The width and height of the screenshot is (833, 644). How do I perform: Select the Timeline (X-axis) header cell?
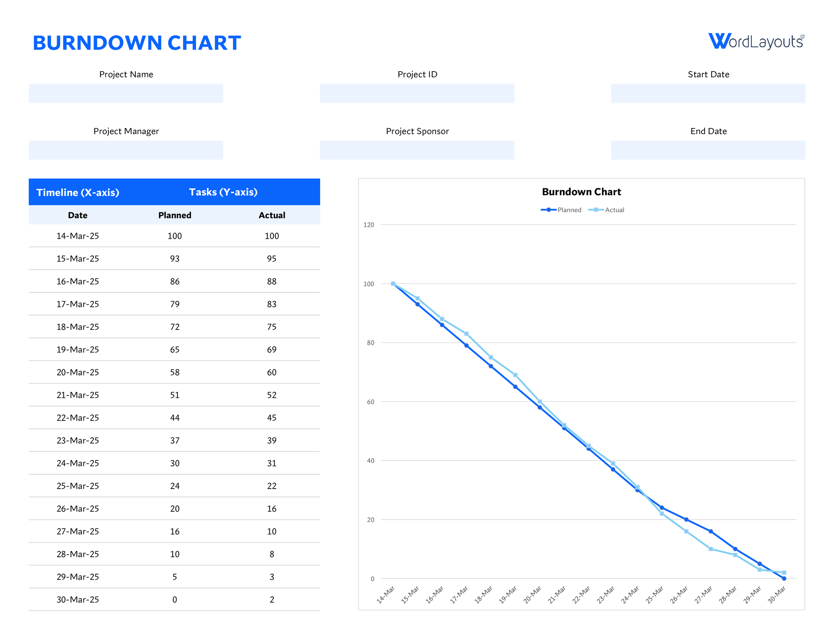(78, 192)
